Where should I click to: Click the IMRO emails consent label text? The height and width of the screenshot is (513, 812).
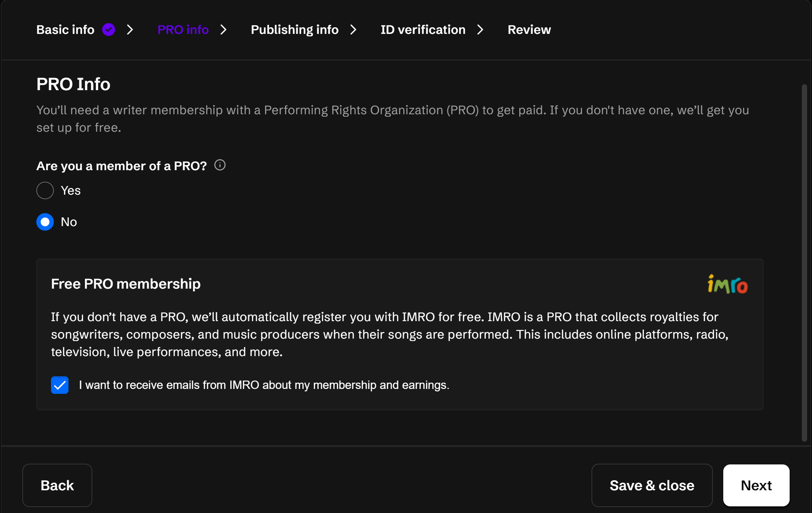(264, 385)
